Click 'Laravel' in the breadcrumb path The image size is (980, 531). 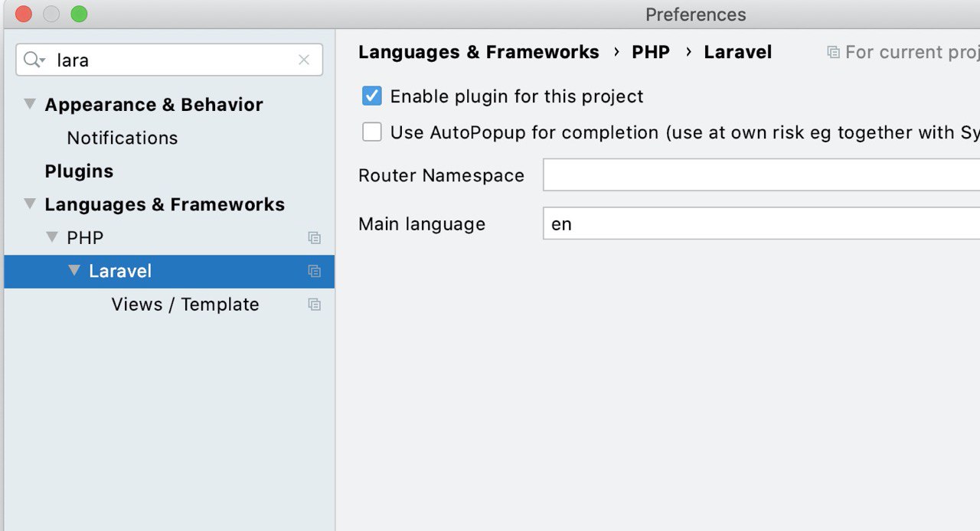pyautogui.click(x=738, y=52)
